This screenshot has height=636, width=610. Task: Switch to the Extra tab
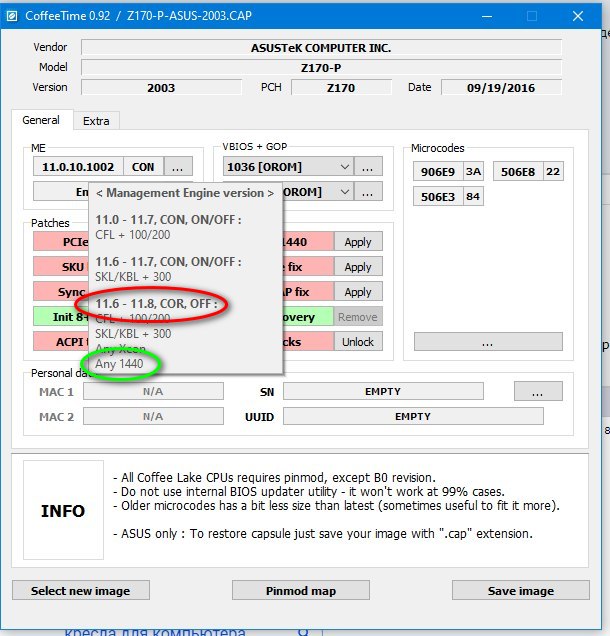[x=96, y=121]
